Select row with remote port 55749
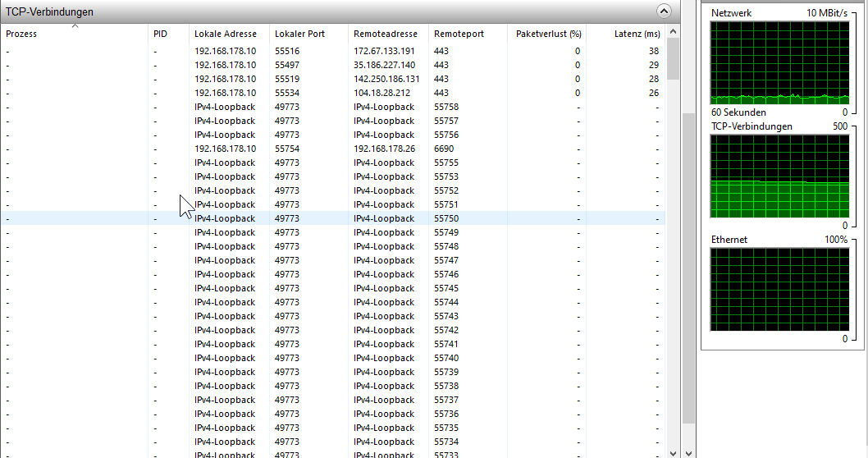 333,232
